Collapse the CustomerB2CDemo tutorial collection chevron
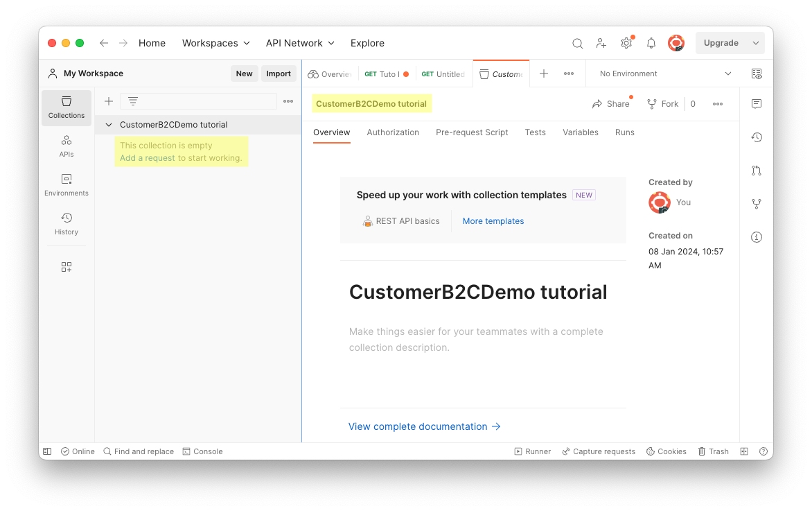 pyautogui.click(x=109, y=125)
